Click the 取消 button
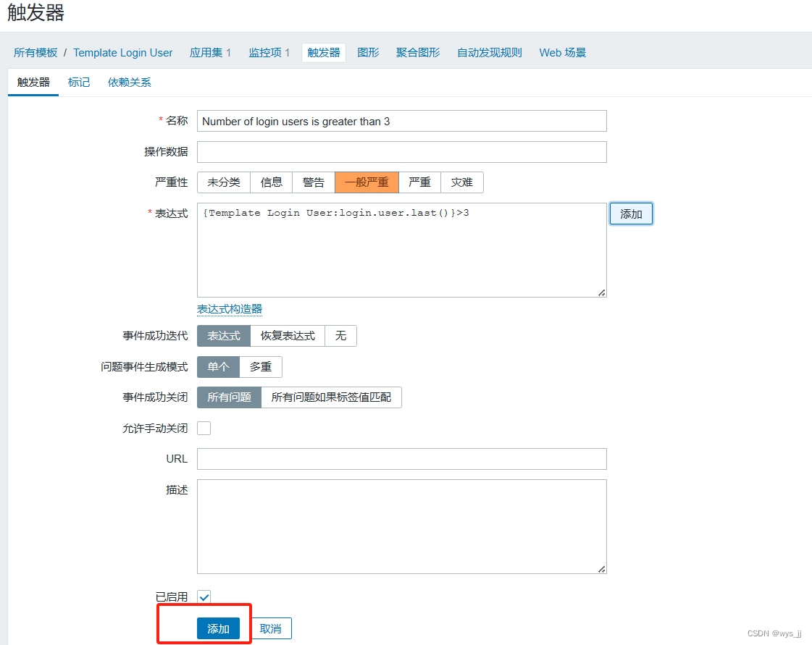The width and height of the screenshot is (812, 645). click(x=270, y=628)
